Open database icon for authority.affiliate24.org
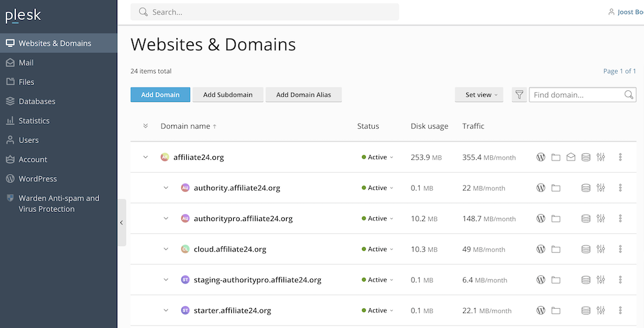The image size is (644, 328). pyautogui.click(x=586, y=188)
